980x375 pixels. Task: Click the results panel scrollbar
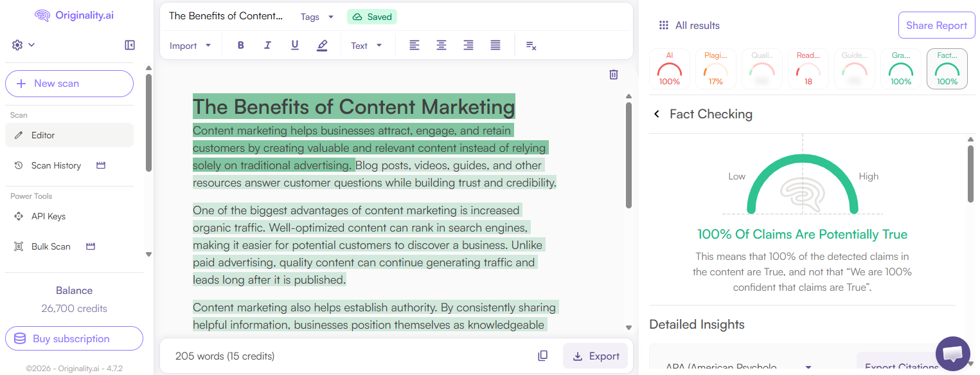[x=971, y=174]
